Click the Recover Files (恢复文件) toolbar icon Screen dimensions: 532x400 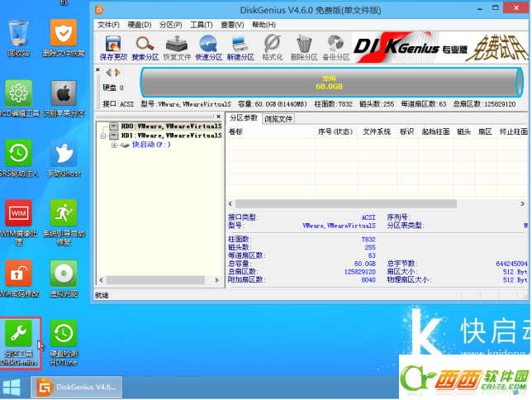coord(177,48)
